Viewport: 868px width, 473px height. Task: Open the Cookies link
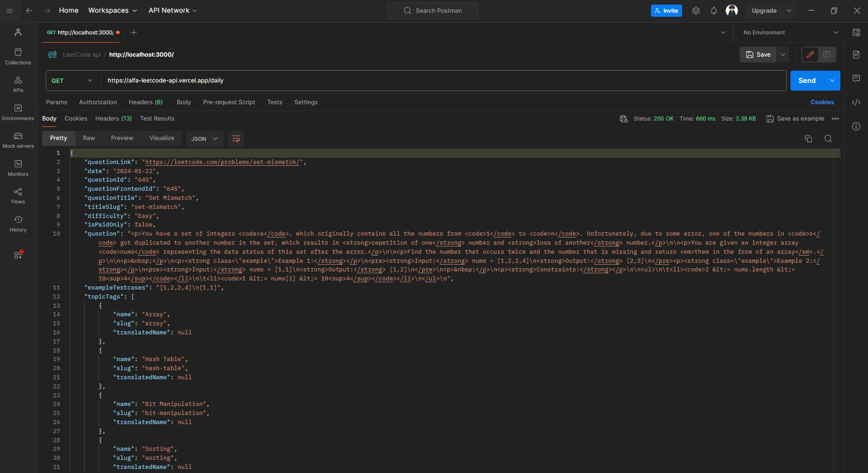[822, 102]
